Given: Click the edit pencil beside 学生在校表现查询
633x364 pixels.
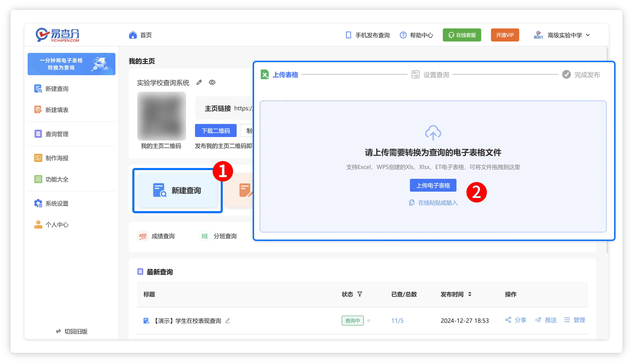Looking at the screenshot, I should 227,320.
